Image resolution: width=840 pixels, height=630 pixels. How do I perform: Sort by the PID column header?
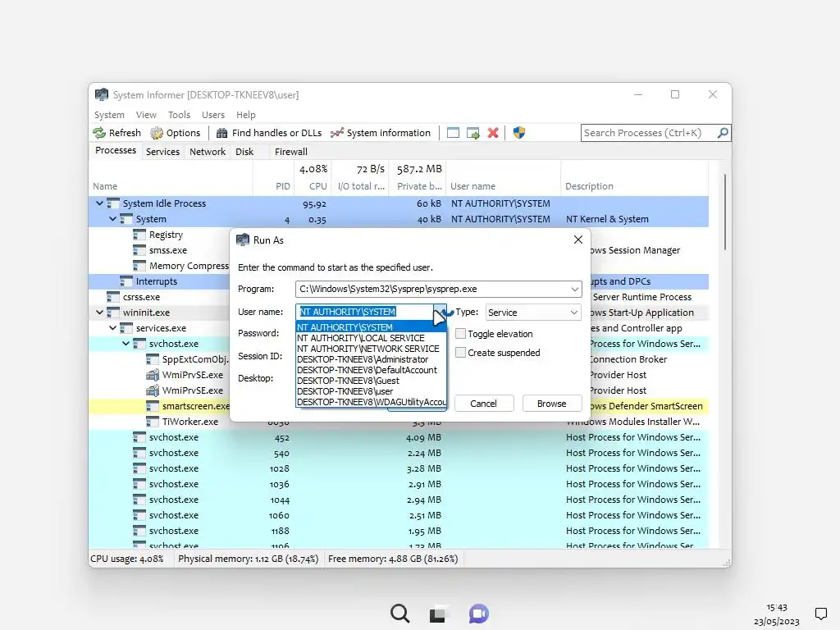pyautogui.click(x=272, y=186)
